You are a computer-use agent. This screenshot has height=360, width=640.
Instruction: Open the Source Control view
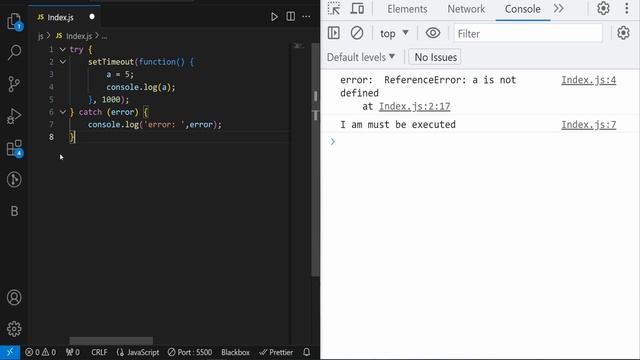coord(14,84)
